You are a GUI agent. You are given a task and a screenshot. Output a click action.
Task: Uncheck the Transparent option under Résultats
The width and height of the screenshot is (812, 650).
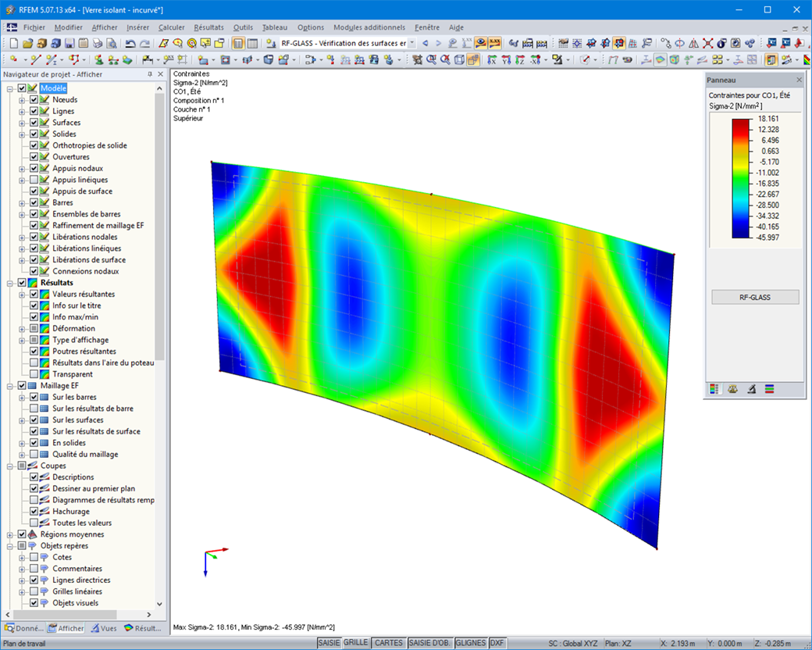pos(33,373)
